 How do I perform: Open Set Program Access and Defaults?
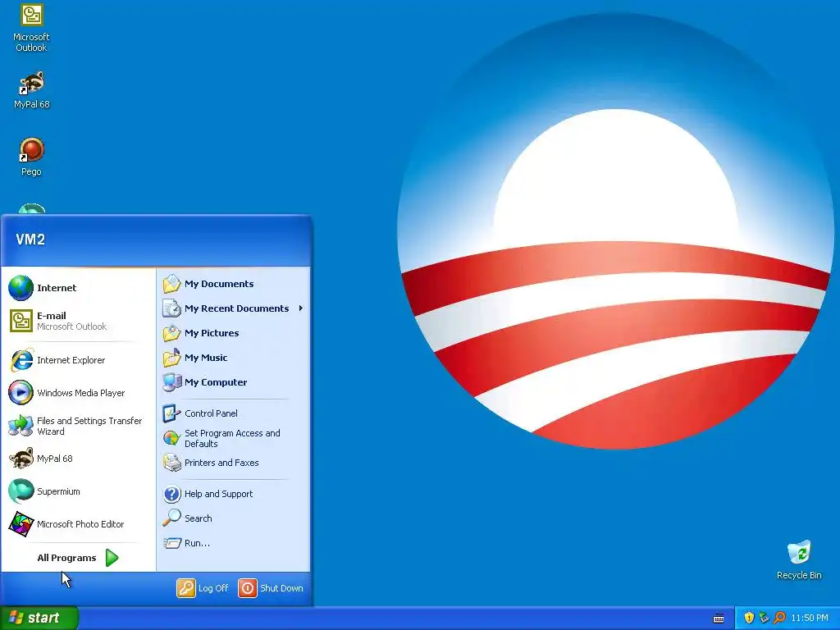pyautogui.click(x=234, y=438)
